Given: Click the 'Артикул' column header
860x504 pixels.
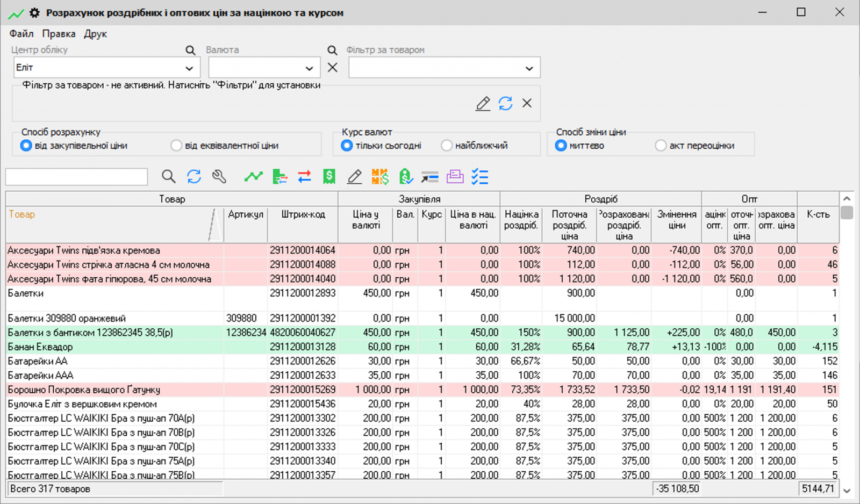Looking at the screenshot, I should (246, 214).
